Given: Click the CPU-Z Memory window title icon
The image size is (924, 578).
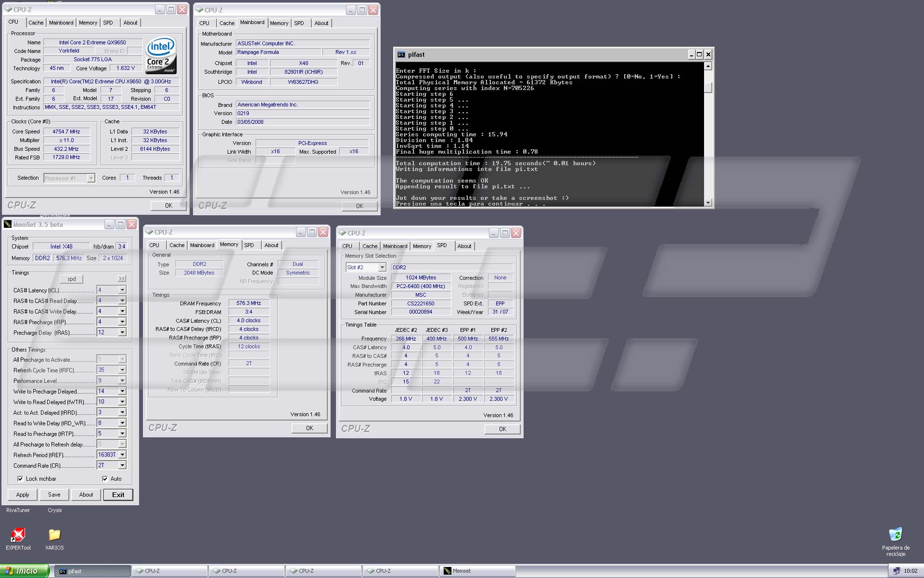Looking at the screenshot, I should coord(150,232).
